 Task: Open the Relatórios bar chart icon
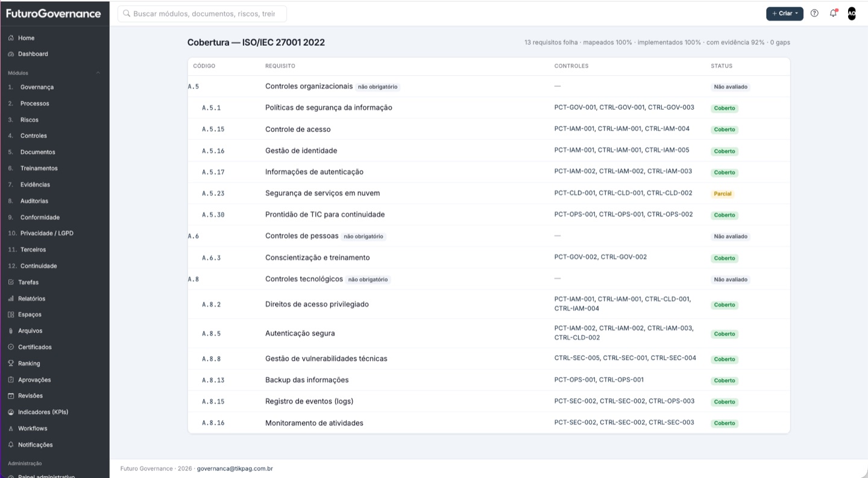11,298
